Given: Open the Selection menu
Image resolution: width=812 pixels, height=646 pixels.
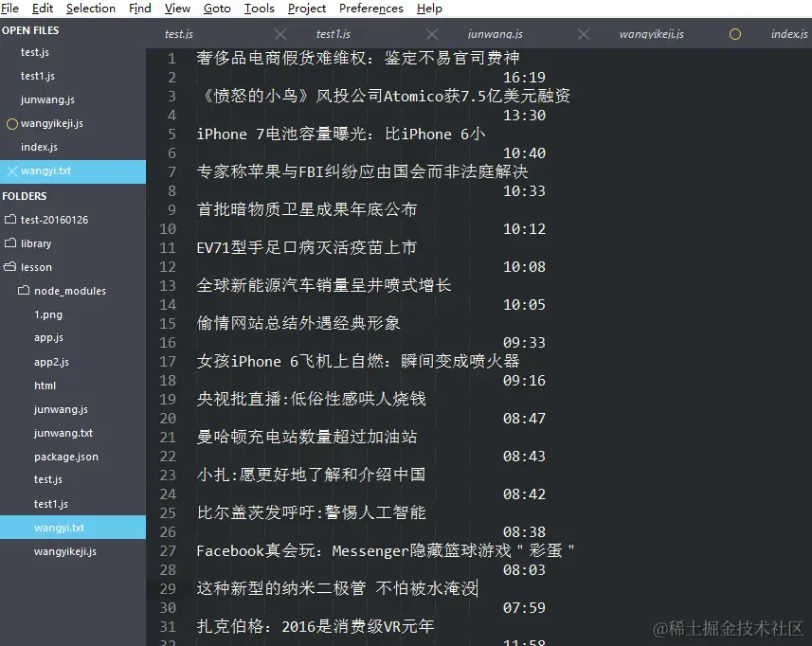Looking at the screenshot, I should pyautogui.click(x=91, y=9).
